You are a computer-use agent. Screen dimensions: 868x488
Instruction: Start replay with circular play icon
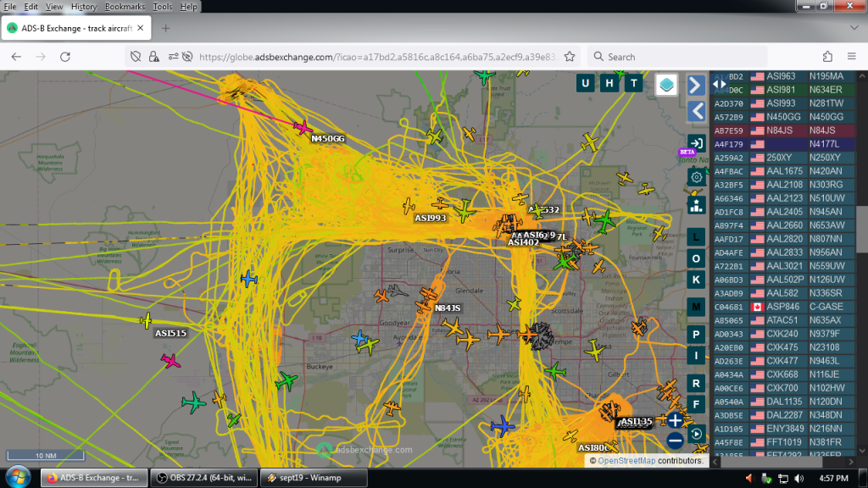697,434
